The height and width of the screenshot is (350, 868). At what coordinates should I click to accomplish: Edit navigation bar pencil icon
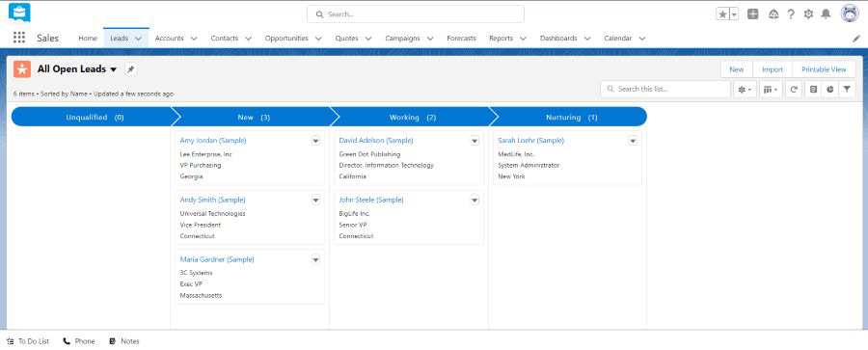(x=856, y=39)
